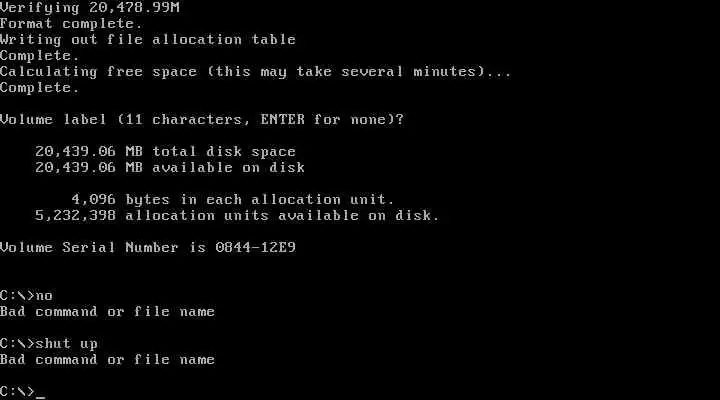Click the 'C:\>' prompt before 'no'
This screenshot has height=400, width=720.
[17, 296]
